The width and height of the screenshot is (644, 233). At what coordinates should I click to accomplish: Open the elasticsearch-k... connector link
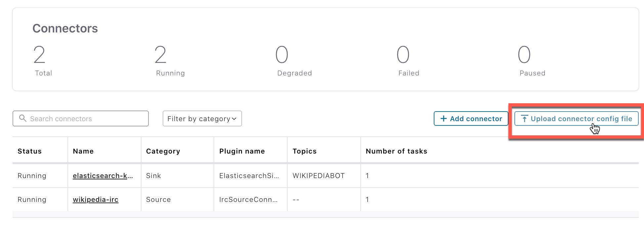103,176
